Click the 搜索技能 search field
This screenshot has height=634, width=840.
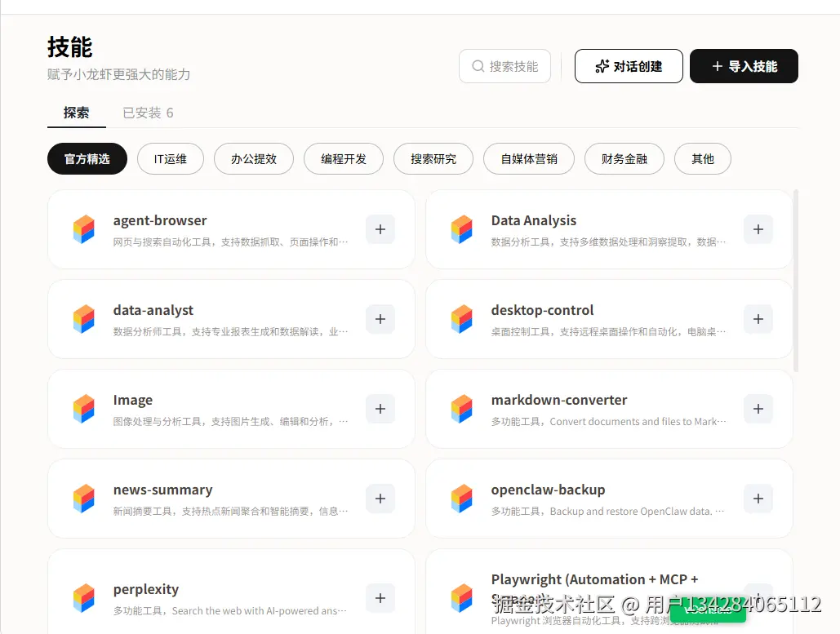504,66
